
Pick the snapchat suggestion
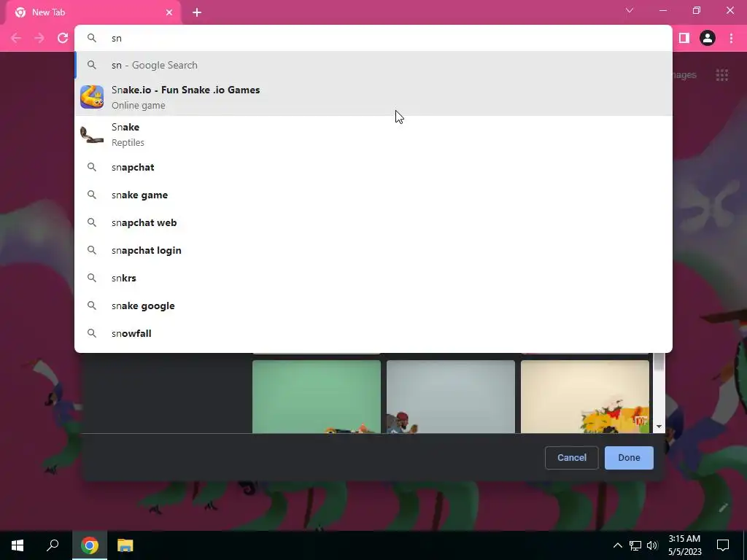click(373, 167)
